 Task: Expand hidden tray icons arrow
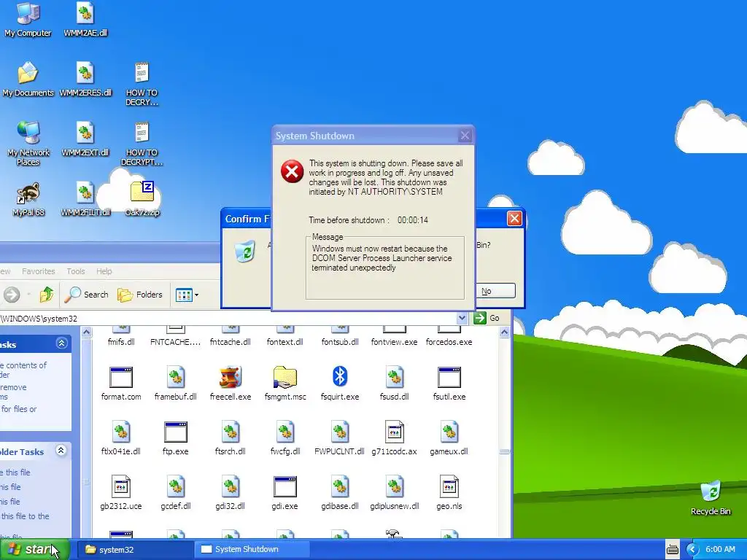coord(693,550)
